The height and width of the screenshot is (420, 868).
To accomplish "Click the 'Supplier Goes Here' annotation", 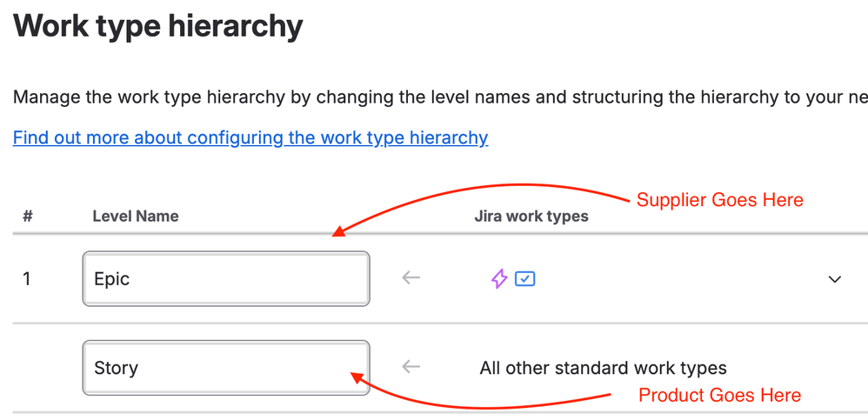I will [719, 199].
